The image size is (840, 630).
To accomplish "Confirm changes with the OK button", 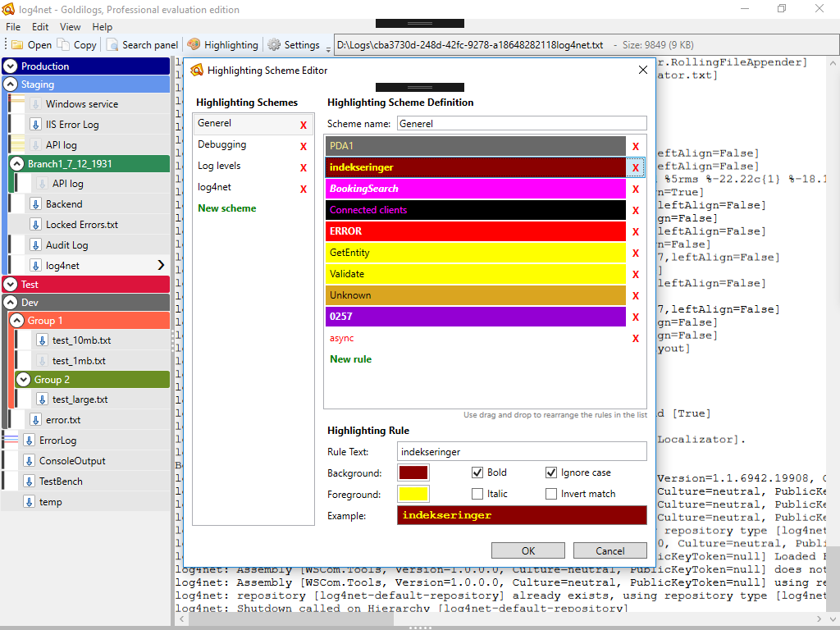I will point(527,550).
